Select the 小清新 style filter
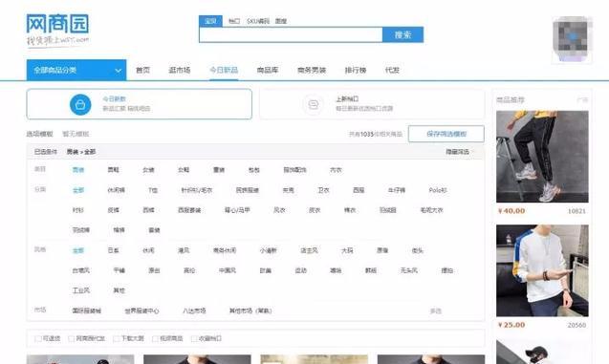Image resolution: width=609 pixels, height=364 pixels. coord(268,250)
